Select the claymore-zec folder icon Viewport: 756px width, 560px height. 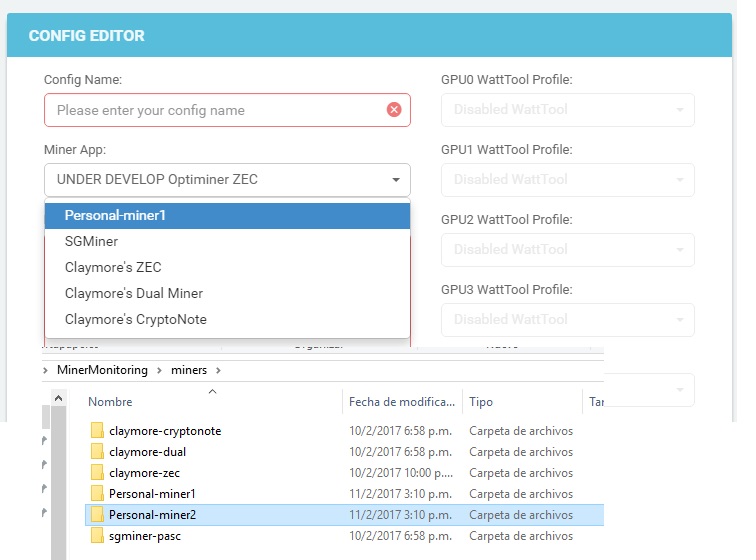pos(97,472)
